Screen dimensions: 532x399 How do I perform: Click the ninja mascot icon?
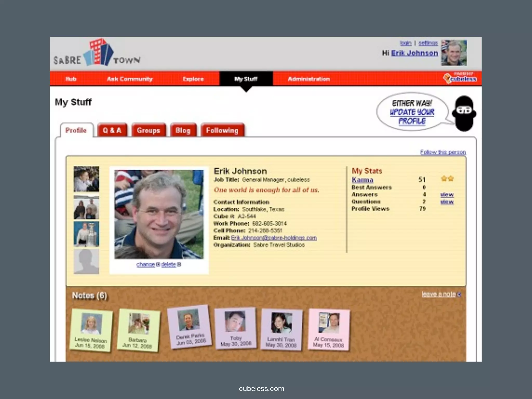464,113
